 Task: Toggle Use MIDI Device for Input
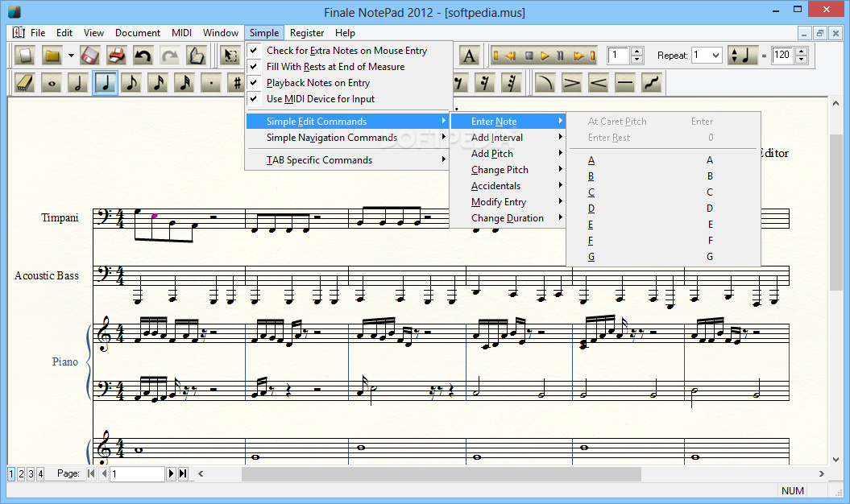coord(349,99)
